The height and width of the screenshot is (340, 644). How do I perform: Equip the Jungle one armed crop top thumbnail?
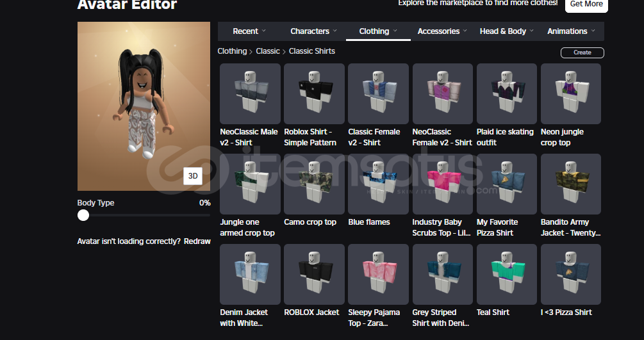(250, 184)
